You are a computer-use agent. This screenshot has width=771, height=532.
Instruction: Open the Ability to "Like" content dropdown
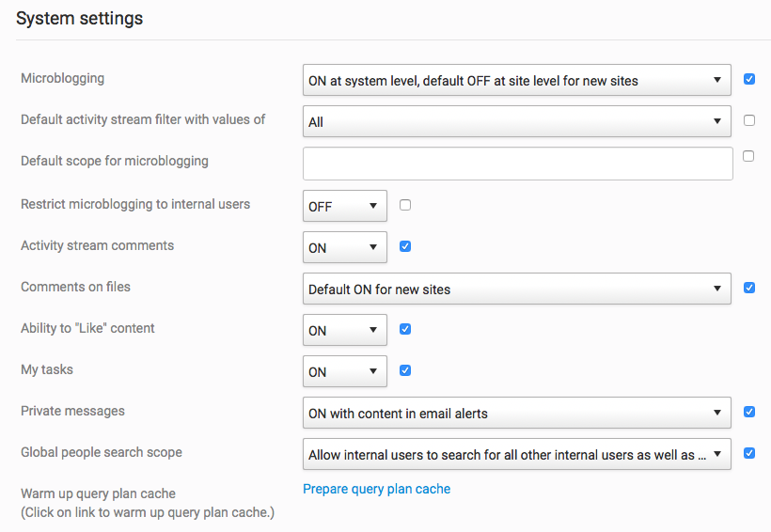pyautogui.click(x=344, y=330)
